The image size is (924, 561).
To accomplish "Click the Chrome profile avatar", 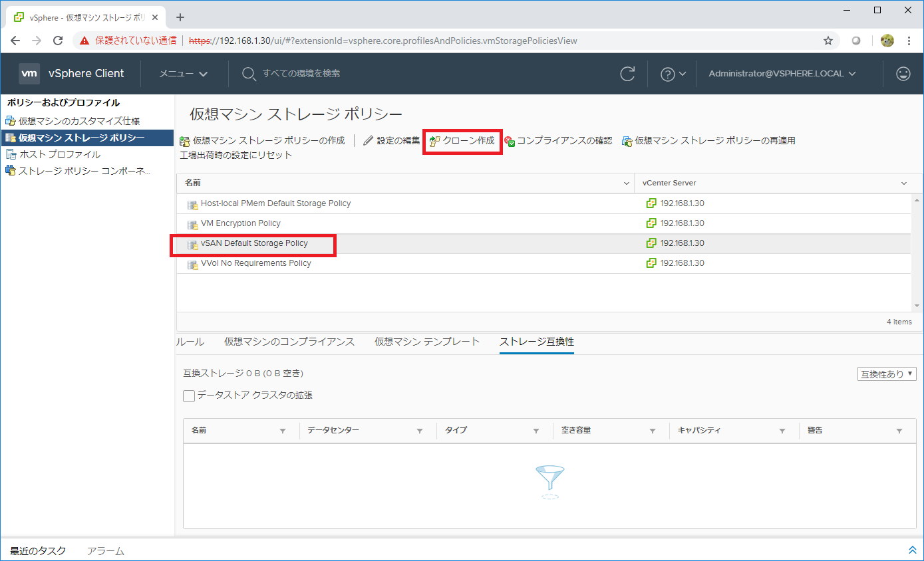I will (887, 41).
